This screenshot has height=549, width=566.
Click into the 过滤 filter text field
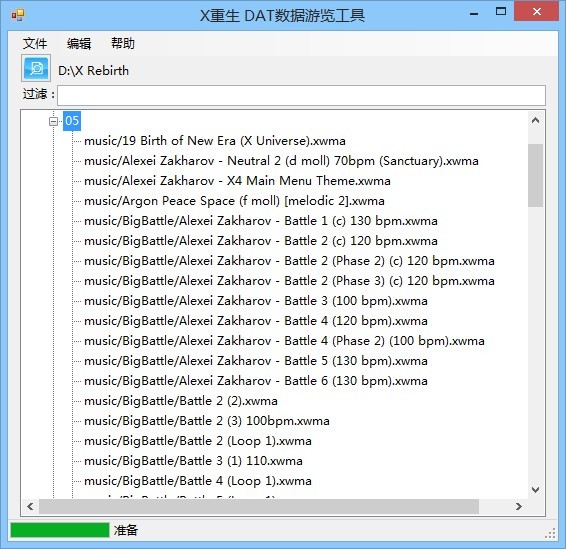click(x=301, y=96)
